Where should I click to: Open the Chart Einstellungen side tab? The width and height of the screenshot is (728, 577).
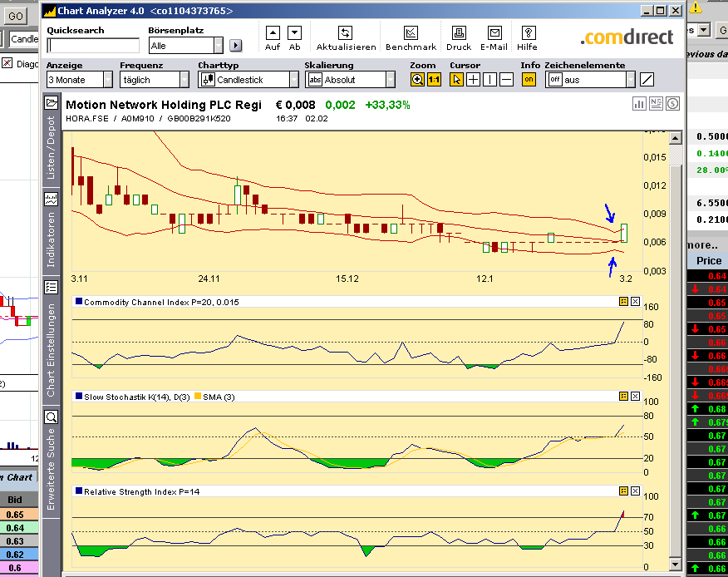51,341
